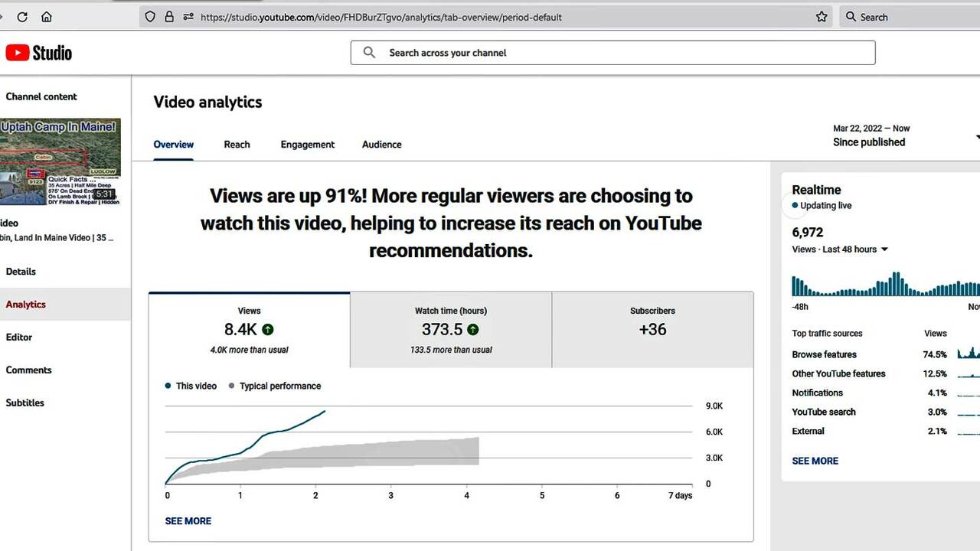Open the Audience tab
Image resolution: width=980 pixels, height=551 pixels.
pos(382,145)
